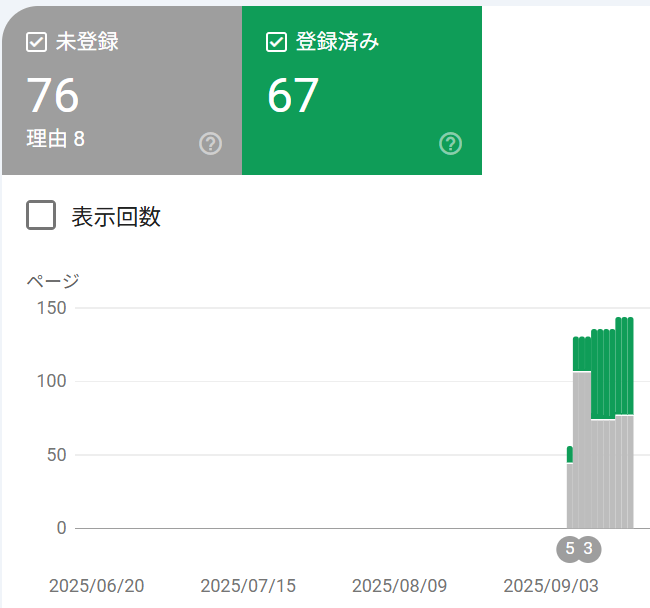
Task: Enable the 表示回数 checkbox
Action: point(41,215)
